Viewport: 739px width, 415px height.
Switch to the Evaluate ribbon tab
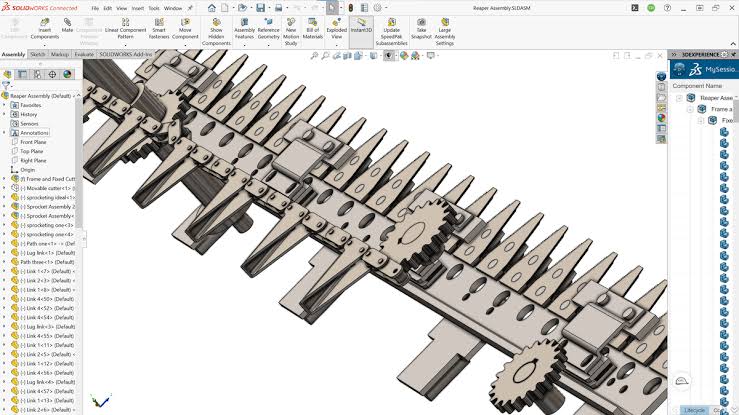coord(84,55)
